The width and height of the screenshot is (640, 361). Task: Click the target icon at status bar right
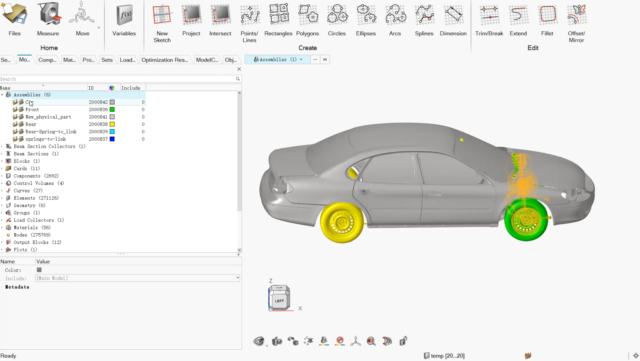636,356
